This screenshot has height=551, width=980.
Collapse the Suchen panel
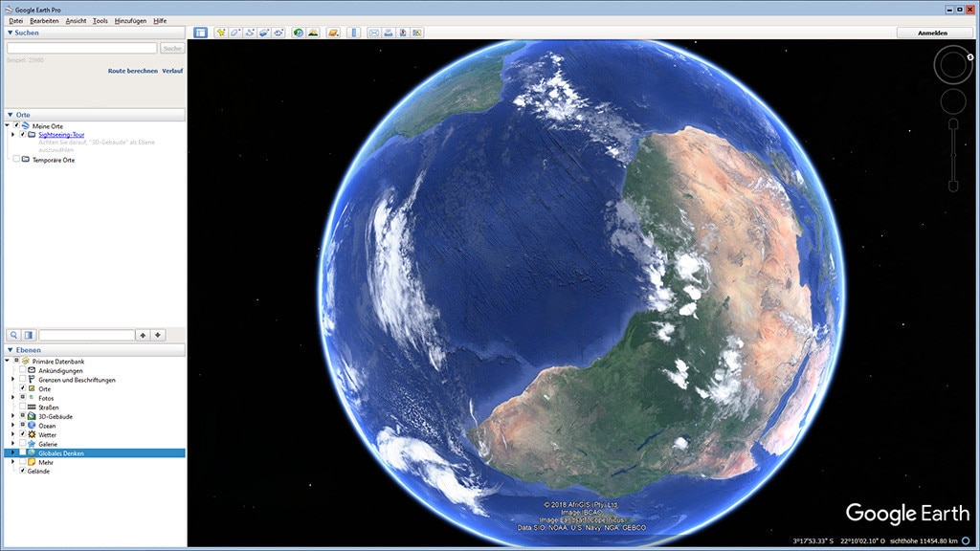coord(10,33)
